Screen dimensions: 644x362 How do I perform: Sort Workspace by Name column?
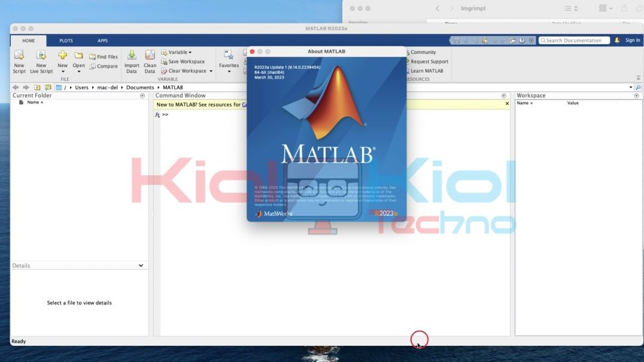point(525,103)
